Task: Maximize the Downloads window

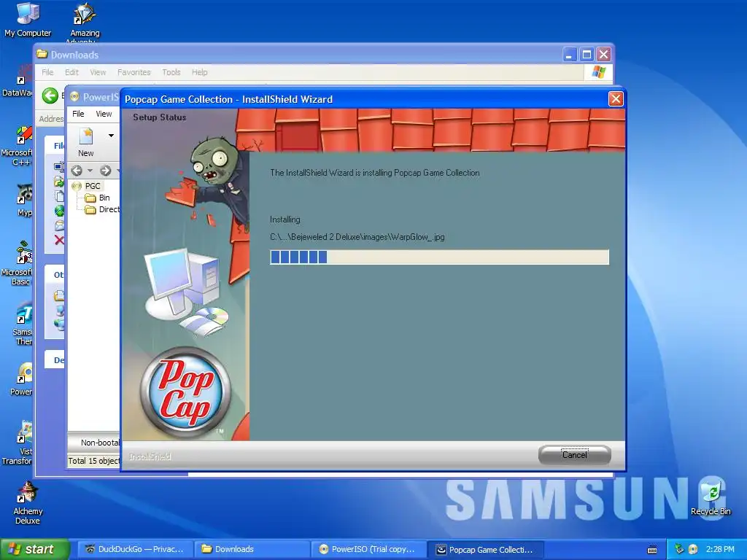Action: (587, 54)
